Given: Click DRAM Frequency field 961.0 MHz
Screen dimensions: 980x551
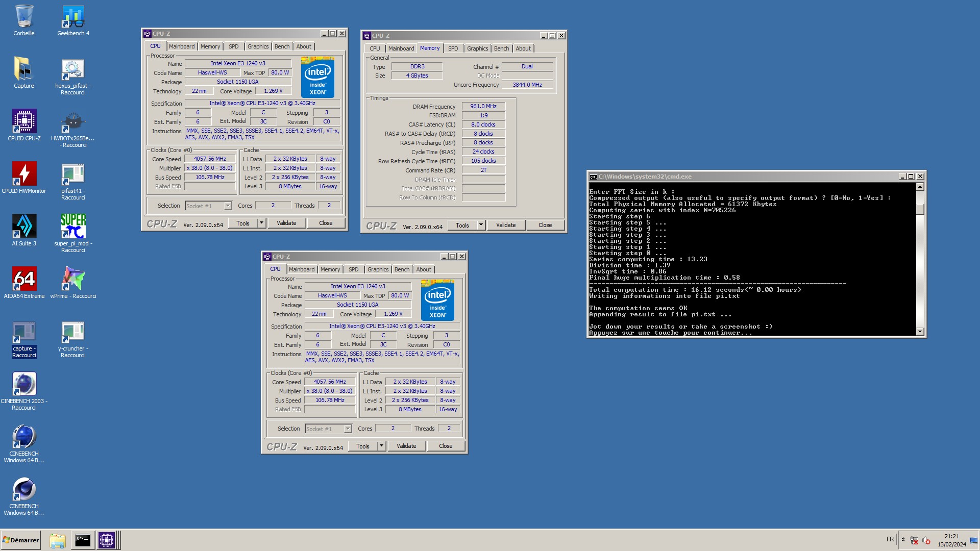Looking at the screenshot, I should tap(483, 107).
